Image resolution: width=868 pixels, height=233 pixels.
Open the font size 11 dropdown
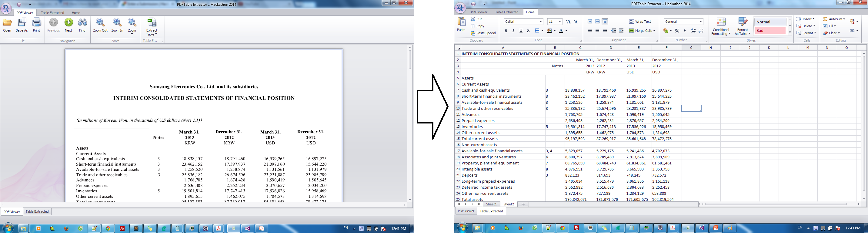click(560, 22)
